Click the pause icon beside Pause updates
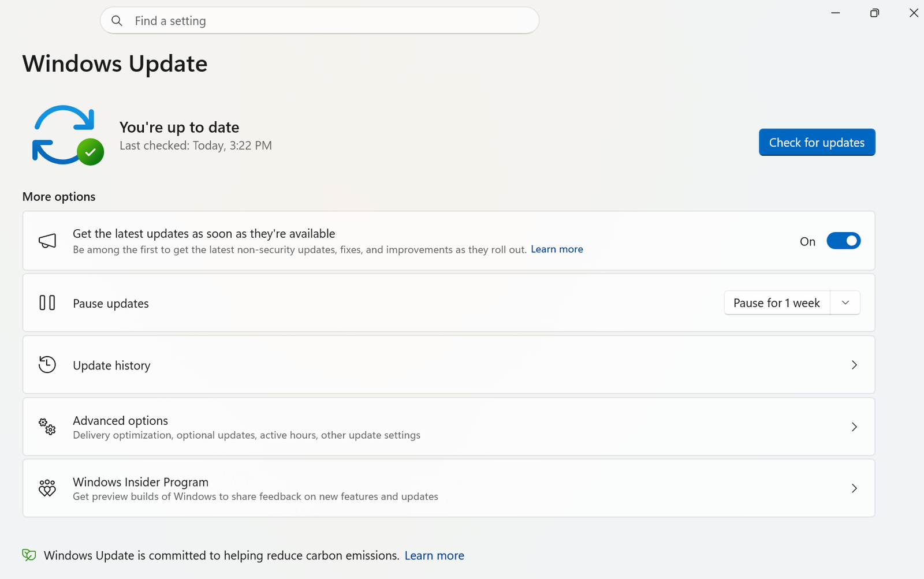Screen dimensions: 924x579 coord(47,302)
